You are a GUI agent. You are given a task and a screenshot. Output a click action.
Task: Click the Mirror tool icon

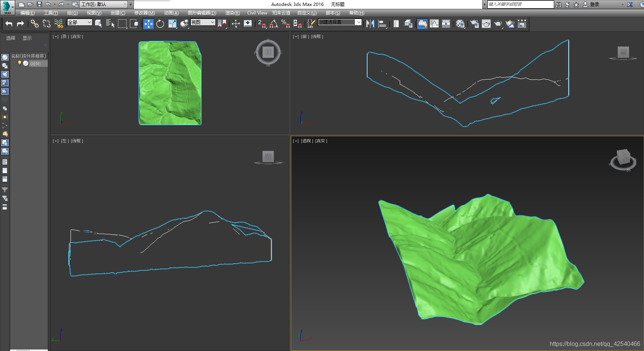(370, 24)
